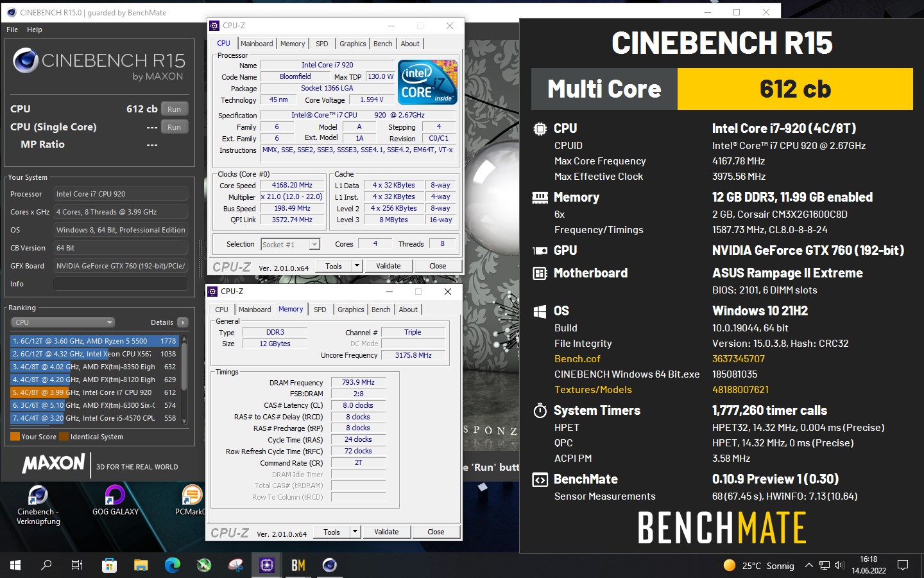Click BenchMate Memory module icon
Viewport: 924px width, 578px height.
click(x=540, y=198)
